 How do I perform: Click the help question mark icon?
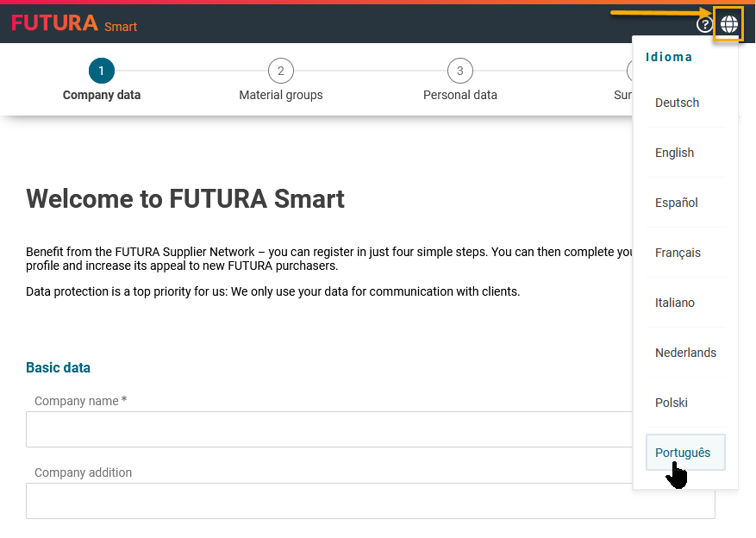(x=704, y=24)
